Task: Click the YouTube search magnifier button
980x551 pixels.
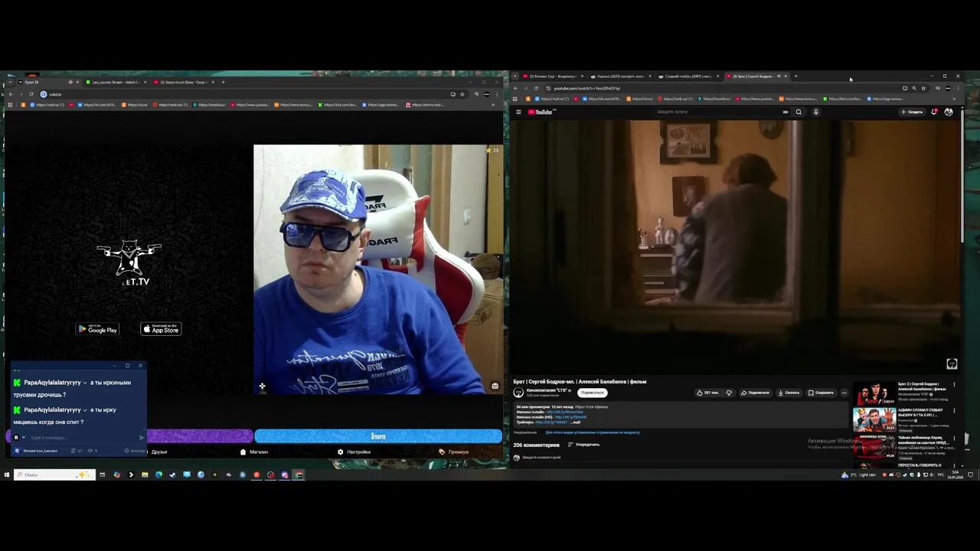Action: pos(799,112)
